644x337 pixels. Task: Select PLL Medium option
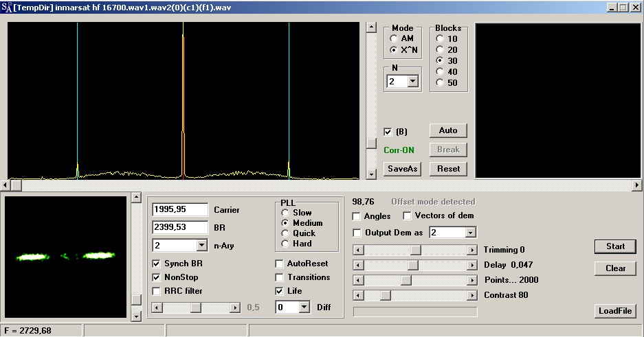[285, 223]
